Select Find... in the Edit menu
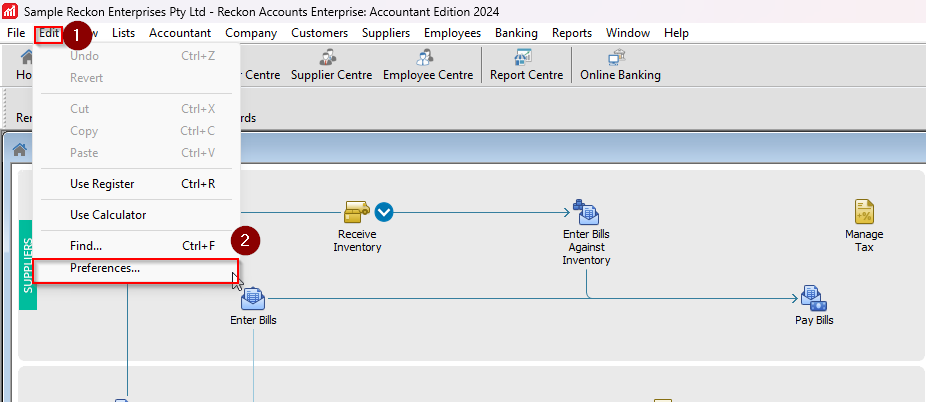926x402 pixels. pyautogui.click(x=136, y=246)
